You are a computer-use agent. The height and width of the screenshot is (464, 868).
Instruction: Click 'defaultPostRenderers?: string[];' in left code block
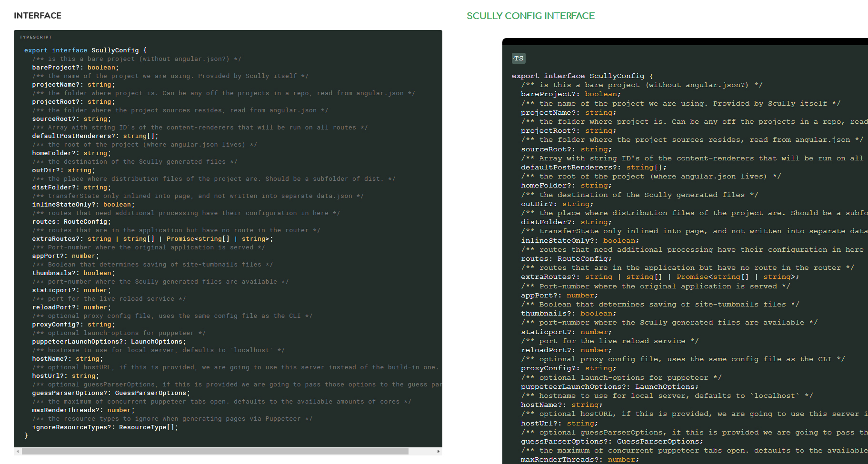(95, 136)
